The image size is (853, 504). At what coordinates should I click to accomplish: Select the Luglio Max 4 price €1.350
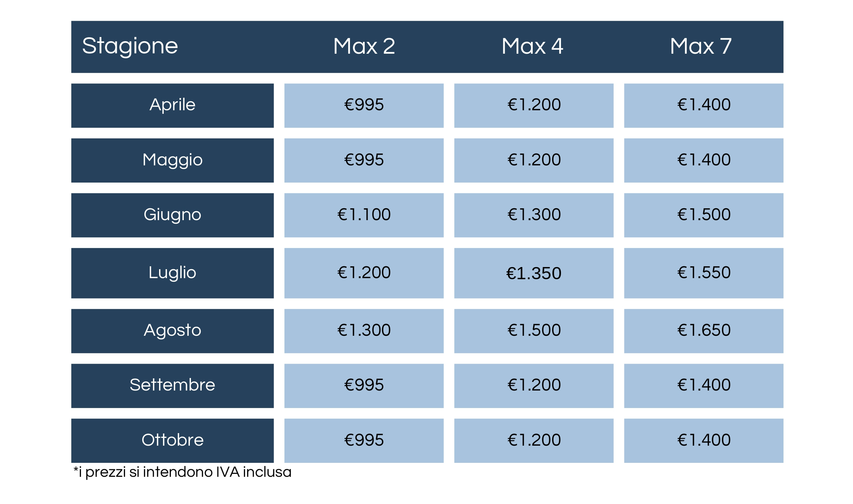click(x=534, y=273)
